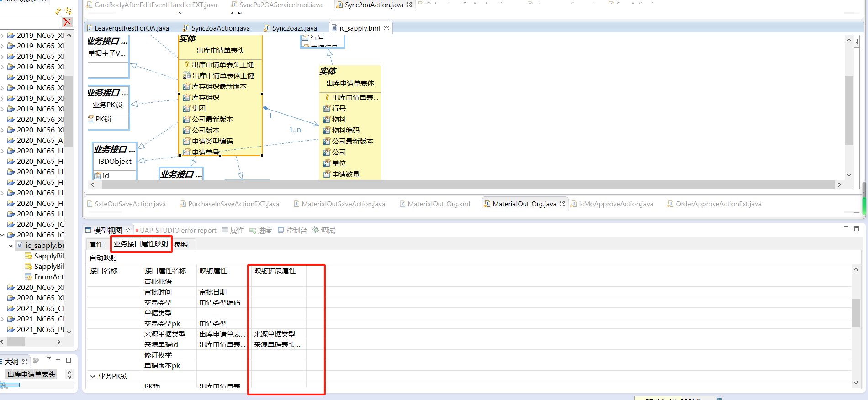Screen dimensions: 868x400
Task: Toggle the link-with-editor double arrow icon
Action: point(69,11)
